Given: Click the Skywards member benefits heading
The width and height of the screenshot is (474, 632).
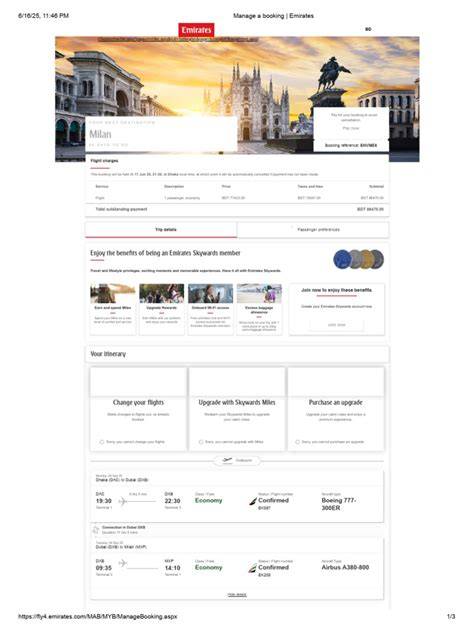Looking at the screenshot, I should coord(165,253).
